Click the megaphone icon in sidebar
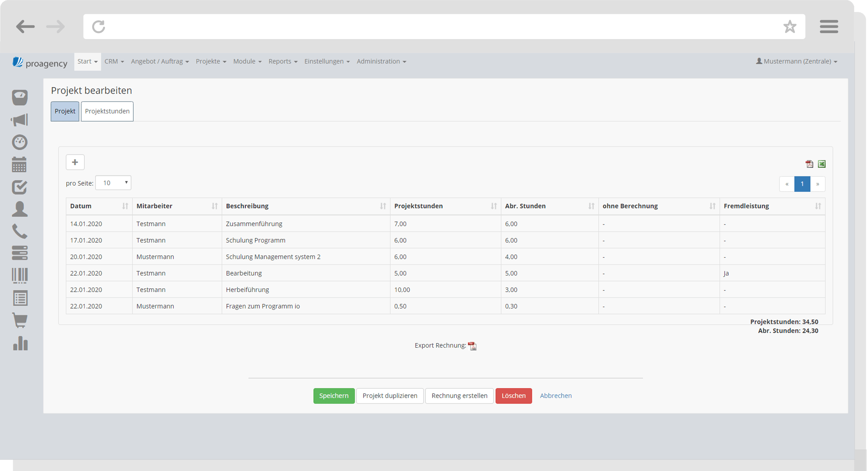This screenshot has width=868, height=471. click(x=19, y=120)
